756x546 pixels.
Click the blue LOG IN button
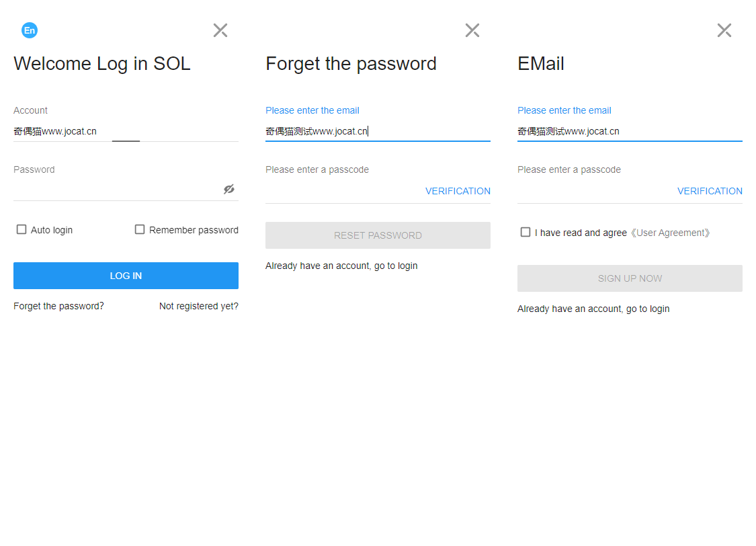(126, 276)
